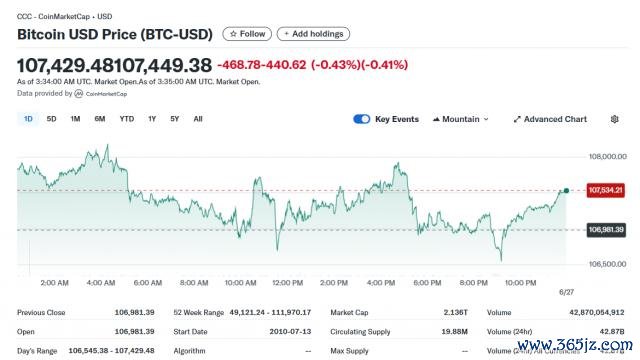Switch to the 5D time range
Screen dimensions: 640x360
(x=51, y=119)
